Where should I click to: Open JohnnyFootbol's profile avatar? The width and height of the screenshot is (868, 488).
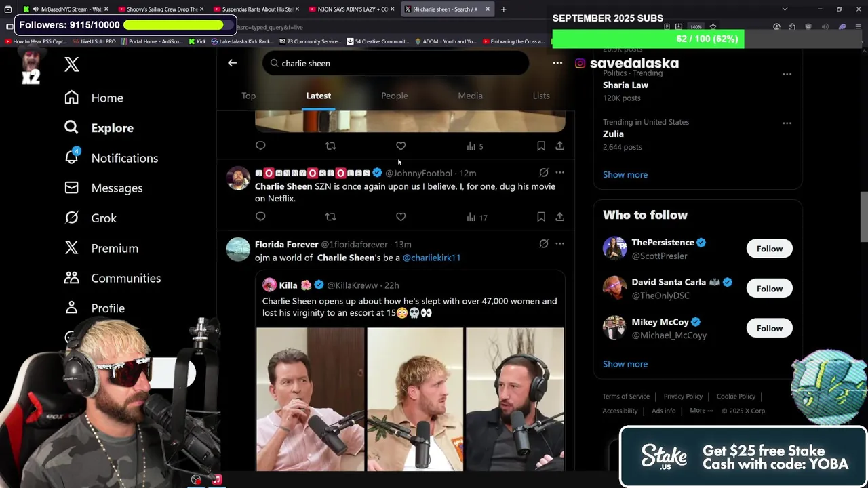click(x=238, y=178)
